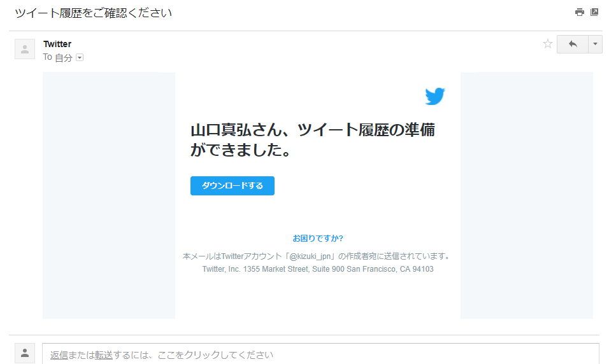
Task: Open the more reply options dropdown
Action: point(595,45)
